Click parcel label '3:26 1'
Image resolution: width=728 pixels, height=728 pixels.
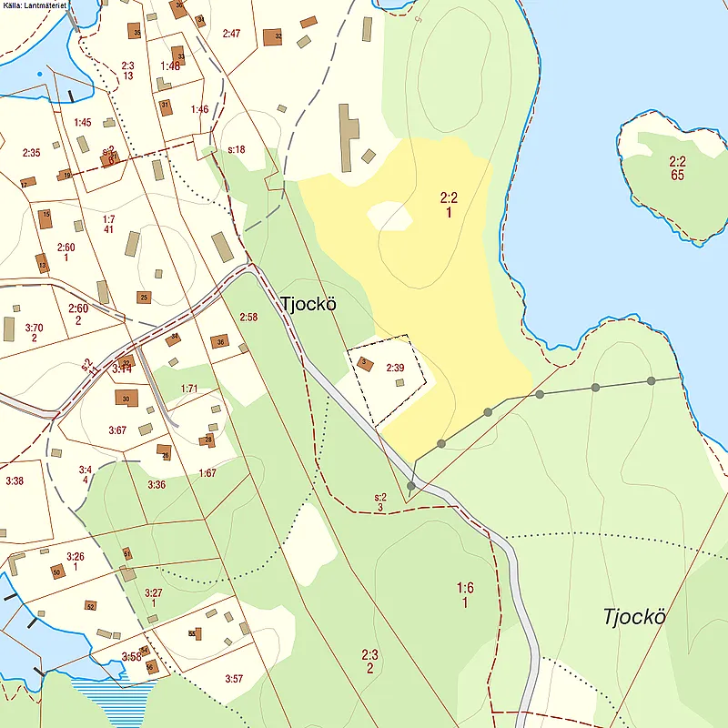76,561
